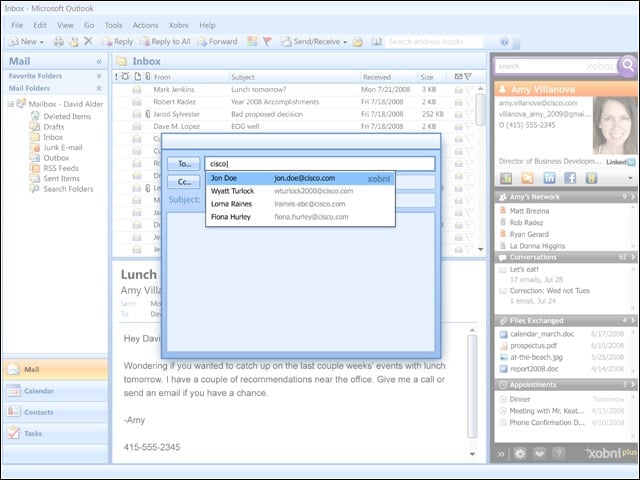This screenshot has height=480, width=640.
Task: Open the Send/Receive dropdown arrow
Action: (345, 42)
